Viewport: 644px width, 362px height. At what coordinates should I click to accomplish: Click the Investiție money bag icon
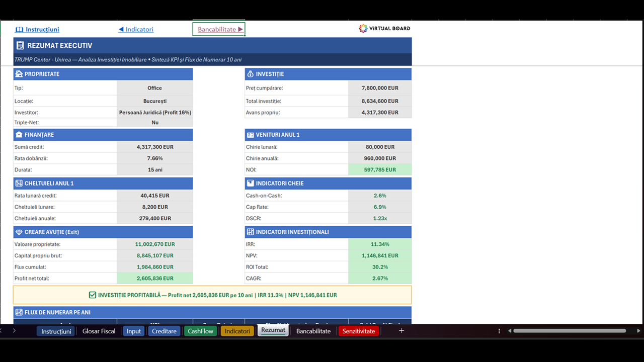(x=251, y=74)
